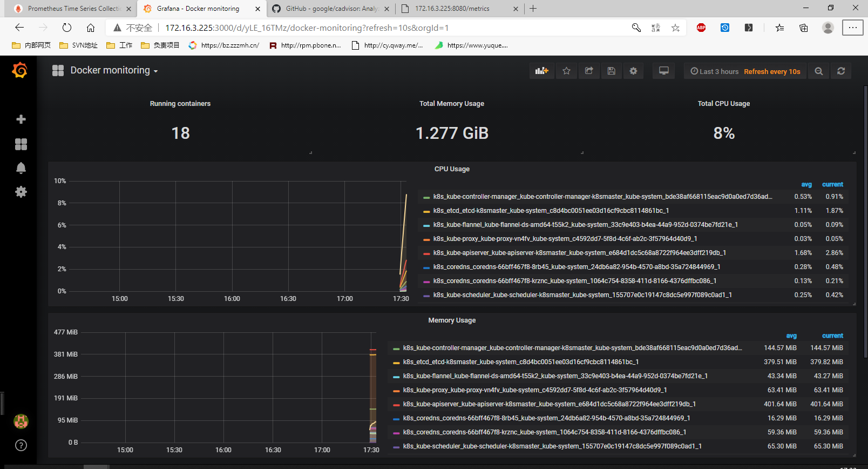Image resolution: width=868 pixels, height=469 pixels.
Task: Click etcd color swatch in CPU legend
Action: point(426,211)
